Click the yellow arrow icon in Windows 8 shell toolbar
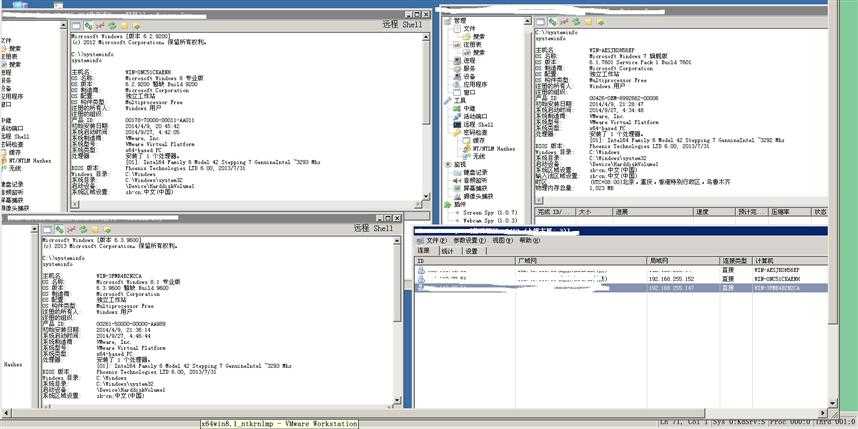 tap(136, 26)
